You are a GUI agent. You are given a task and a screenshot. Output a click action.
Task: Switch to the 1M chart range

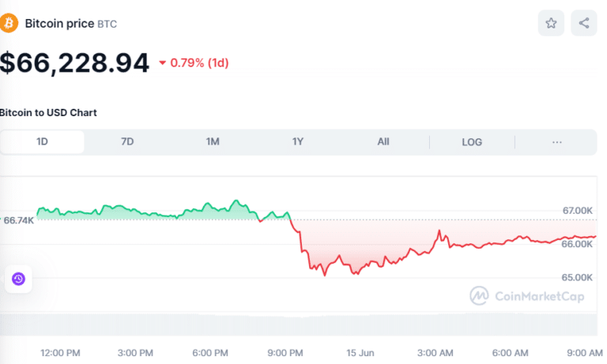click(x=213, y=142)
